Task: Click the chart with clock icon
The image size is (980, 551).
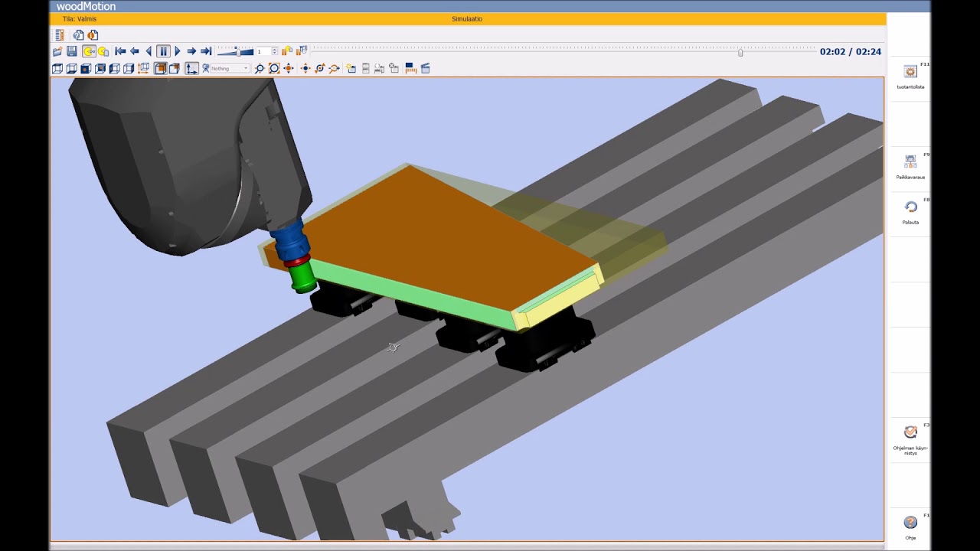Action: coord(302,51)
